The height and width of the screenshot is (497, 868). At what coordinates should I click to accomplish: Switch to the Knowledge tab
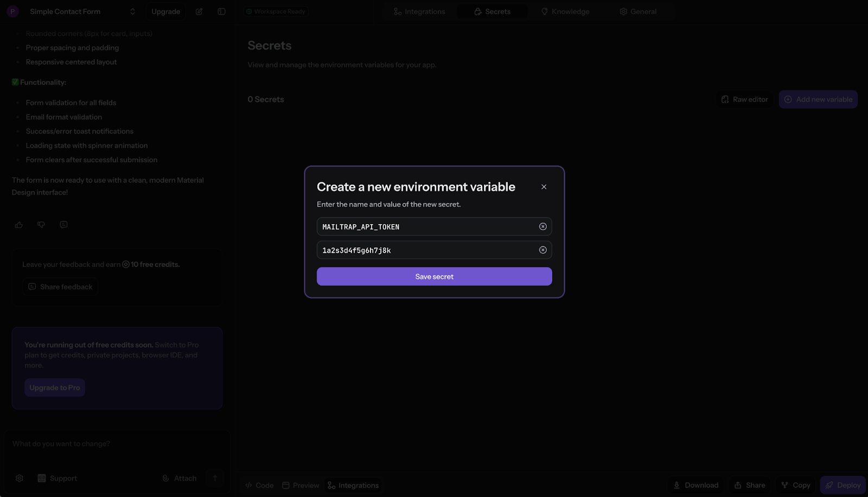(x=565, y=11)
